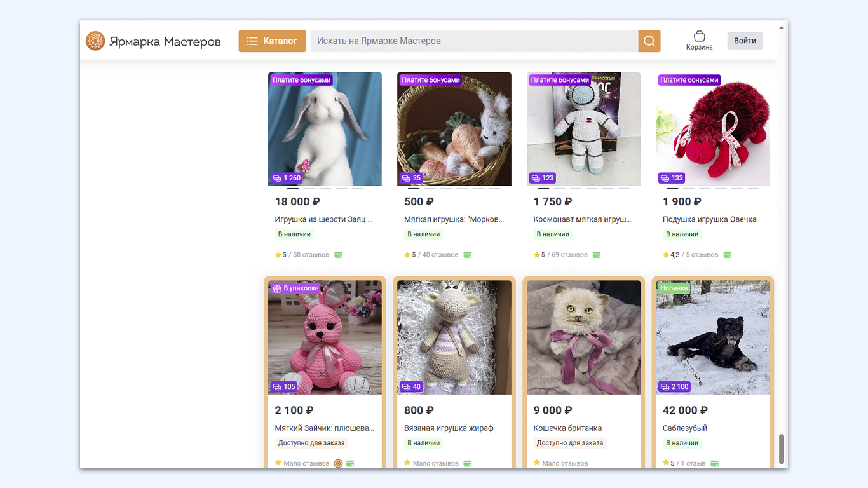Open the link Саблезубый

pos(685,428)
